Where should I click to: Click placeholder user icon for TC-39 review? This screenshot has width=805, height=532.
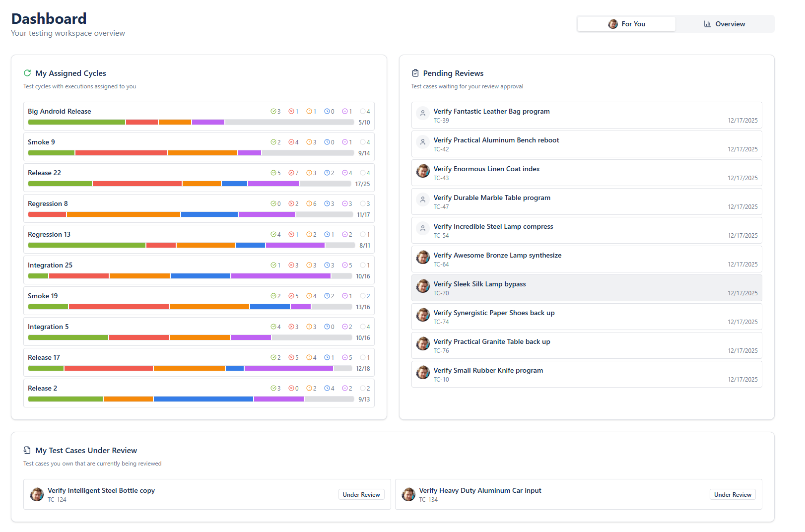click(423, 114)
